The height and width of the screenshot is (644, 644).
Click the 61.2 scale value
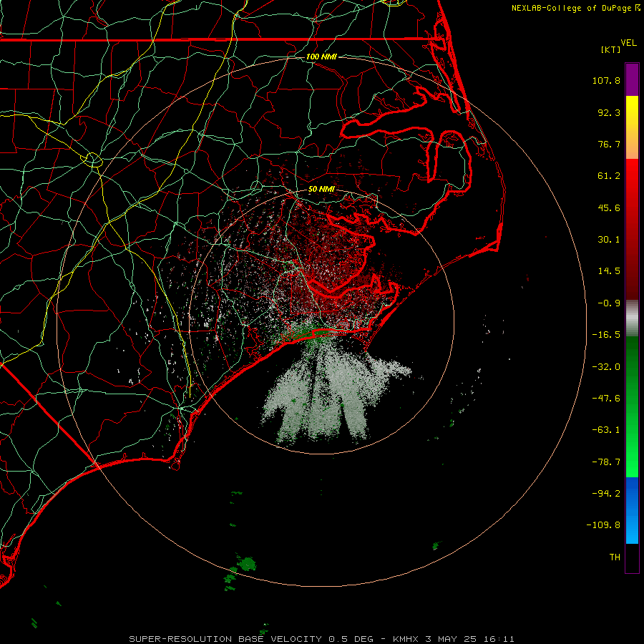pos(609,176)
